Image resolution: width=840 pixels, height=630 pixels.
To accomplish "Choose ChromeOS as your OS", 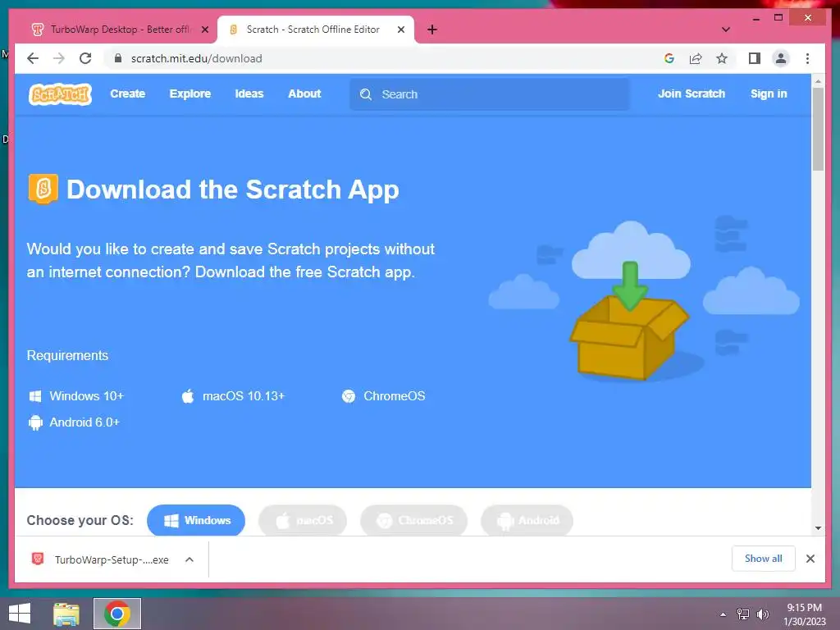I will tap(414, 520).
